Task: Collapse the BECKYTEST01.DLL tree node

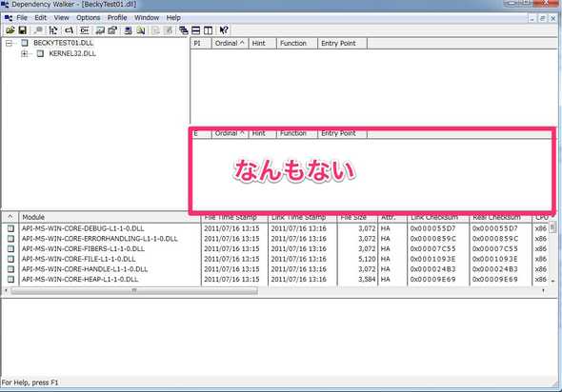Action: coord(9,44)
